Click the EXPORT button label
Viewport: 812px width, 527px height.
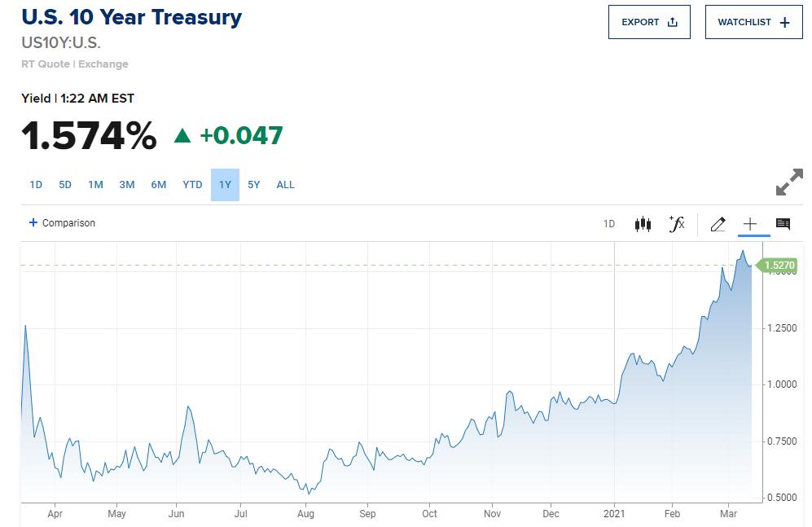(640, 23)
